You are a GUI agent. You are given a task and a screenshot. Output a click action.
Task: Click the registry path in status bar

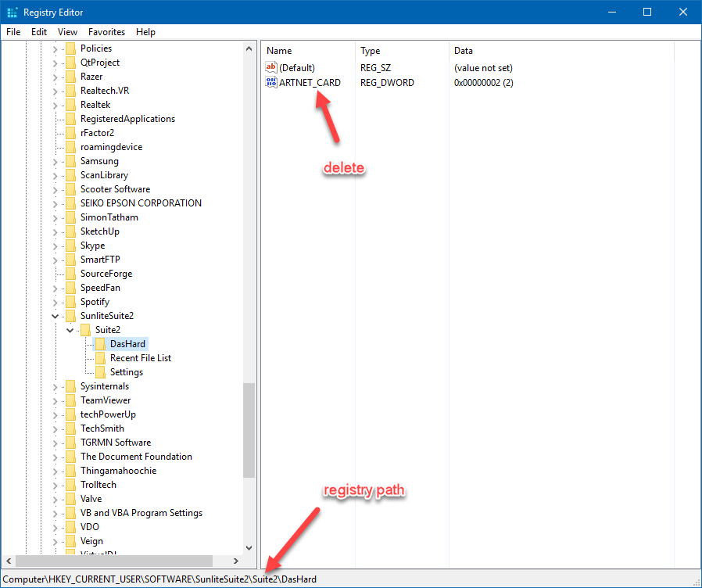[x=159, y=579]
